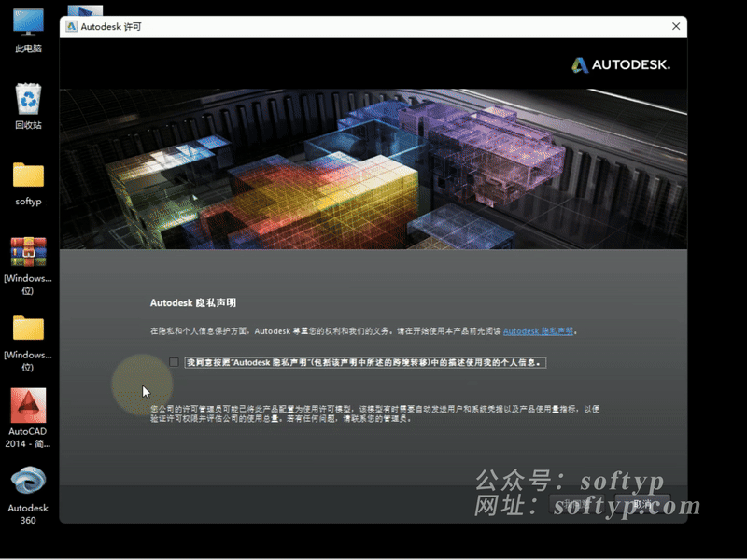This screenshot has width=747, height=560.
Task: Click the AUTODESK logo in the banner
Action: coord(621,64)
